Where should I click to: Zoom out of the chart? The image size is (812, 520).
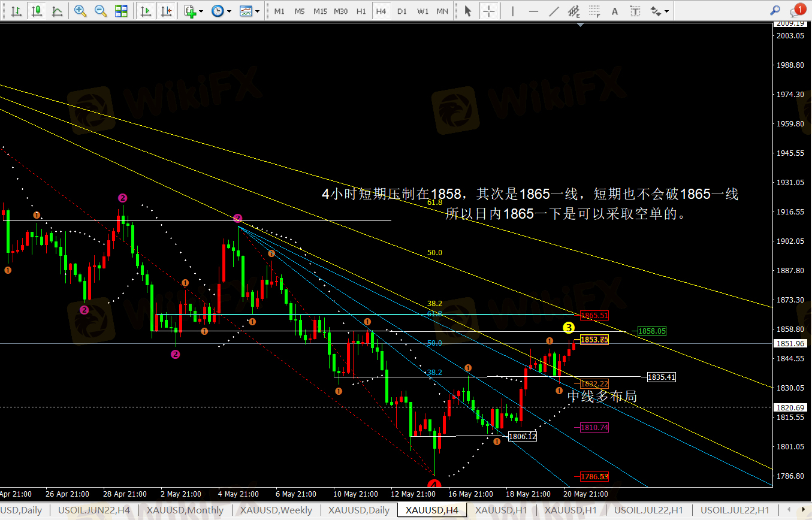(x=101, y=11)
